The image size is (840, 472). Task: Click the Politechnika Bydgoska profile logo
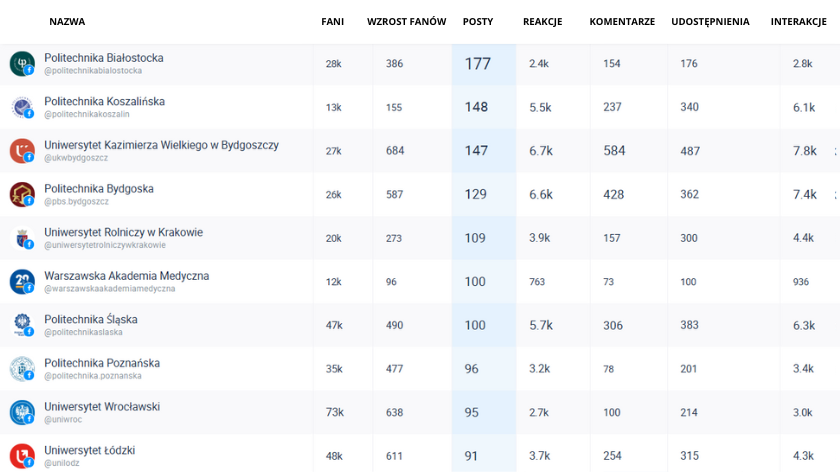[x=21, y=195]
